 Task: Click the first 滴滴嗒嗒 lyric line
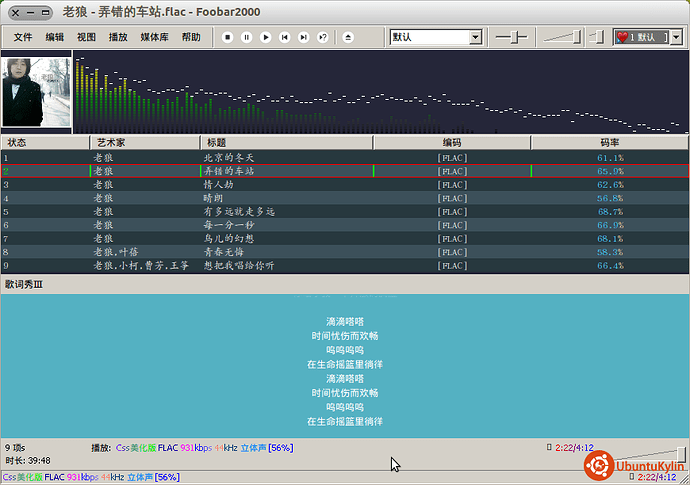click(x=345, y=322)
